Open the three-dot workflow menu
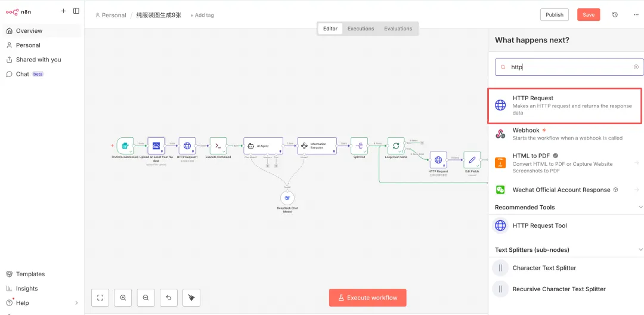The height and width of the screenshot is (315, 644). coord(636,15)
